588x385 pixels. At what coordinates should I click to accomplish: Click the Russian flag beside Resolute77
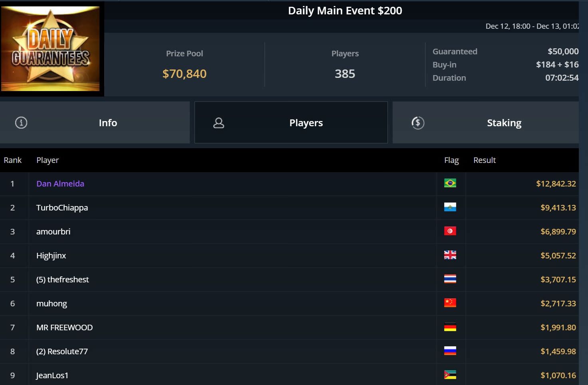(x=450, y=351)
